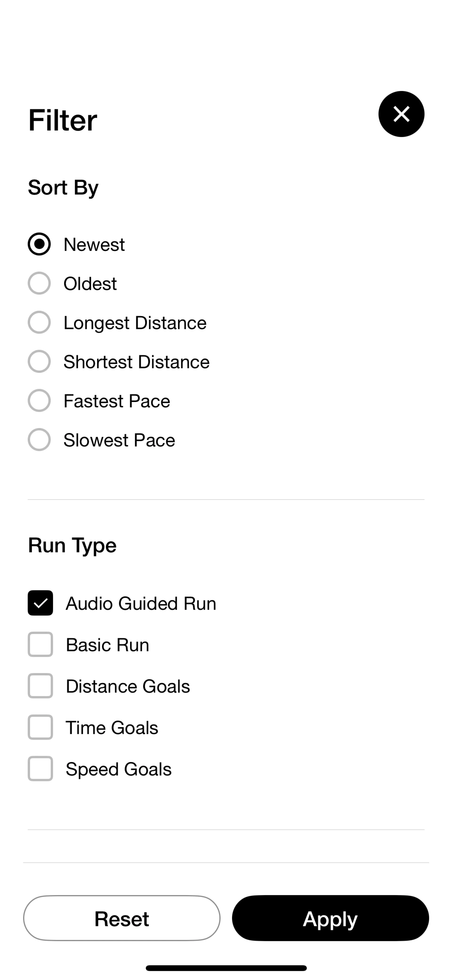
Task: Check the Distance Goals box
Action: [40, 686]
